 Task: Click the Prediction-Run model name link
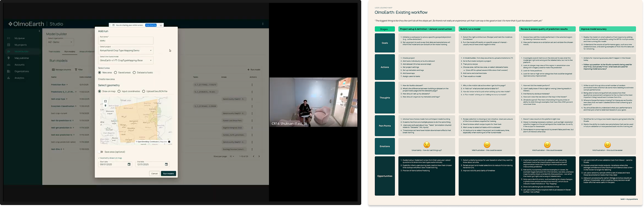(x=59, y=85)
